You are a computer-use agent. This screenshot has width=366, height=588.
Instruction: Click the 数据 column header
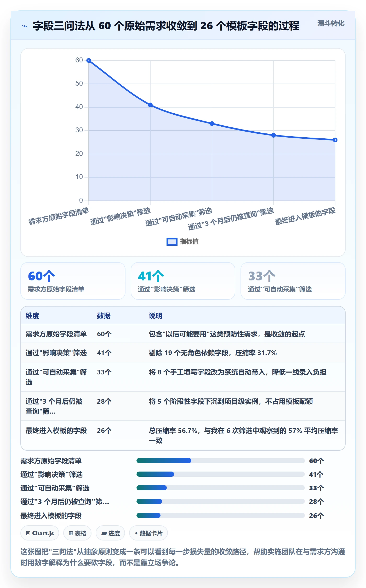click(x=104, y=316)
